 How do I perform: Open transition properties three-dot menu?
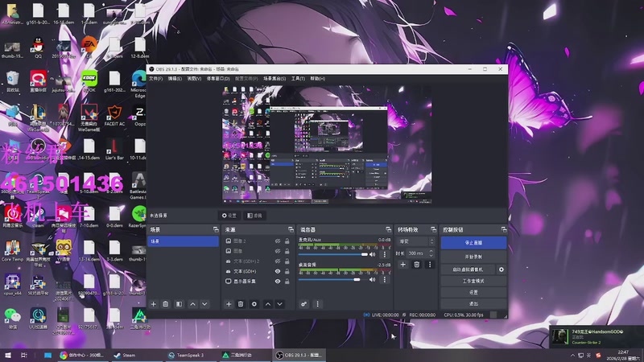click(x=430, y=265)
